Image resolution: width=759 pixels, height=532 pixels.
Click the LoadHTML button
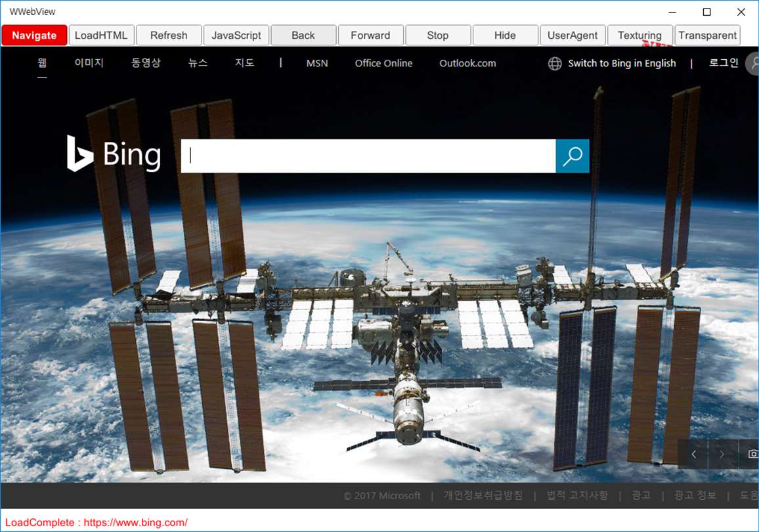tap(101, 35)
